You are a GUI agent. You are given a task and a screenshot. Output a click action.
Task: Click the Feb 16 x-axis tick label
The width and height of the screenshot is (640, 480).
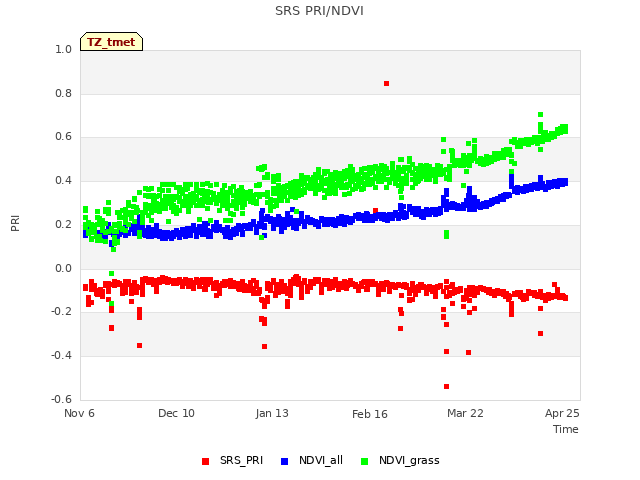370,414
